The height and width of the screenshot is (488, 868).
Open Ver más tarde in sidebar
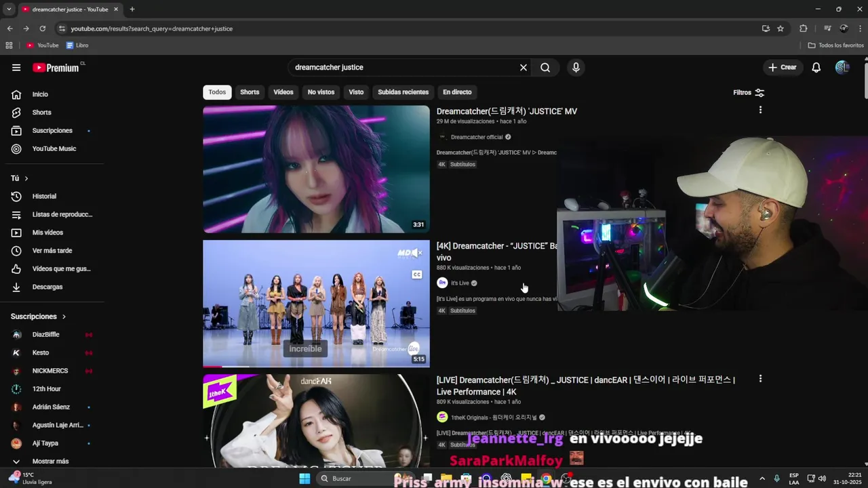52,251
